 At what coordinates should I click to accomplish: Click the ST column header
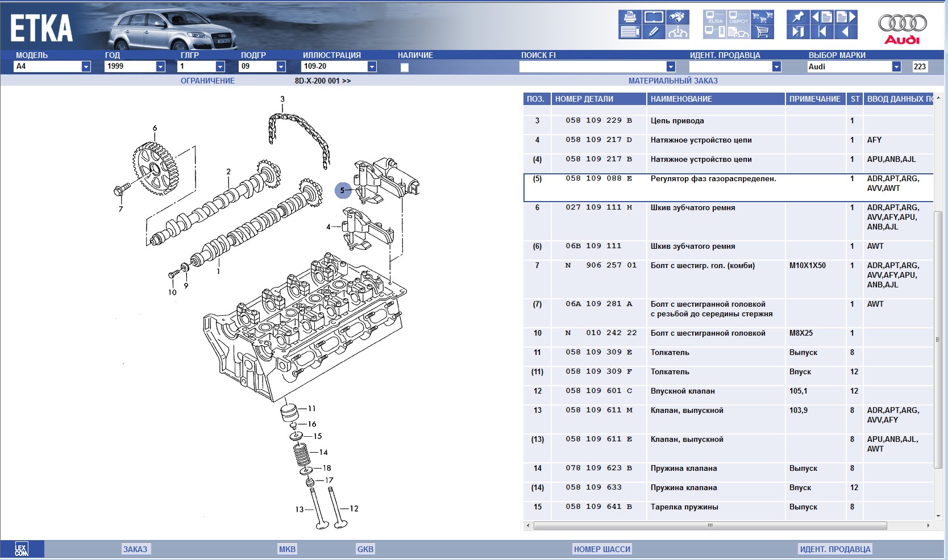click(855, 99)
